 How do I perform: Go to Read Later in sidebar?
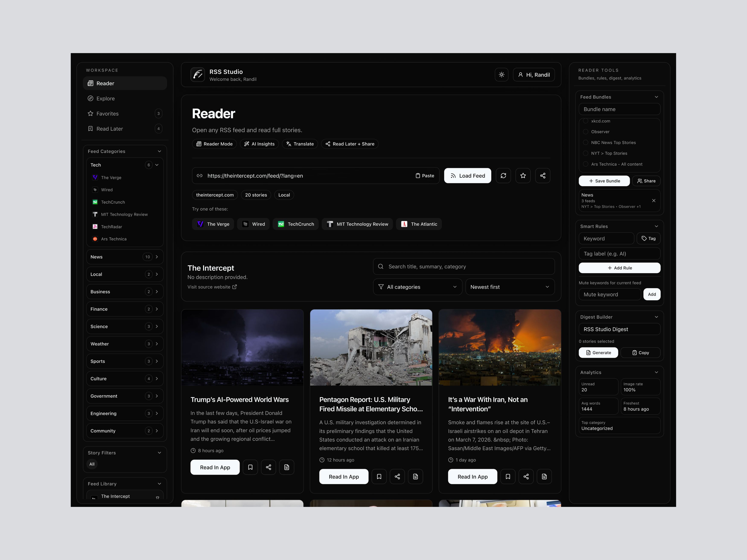coord(109,129)
